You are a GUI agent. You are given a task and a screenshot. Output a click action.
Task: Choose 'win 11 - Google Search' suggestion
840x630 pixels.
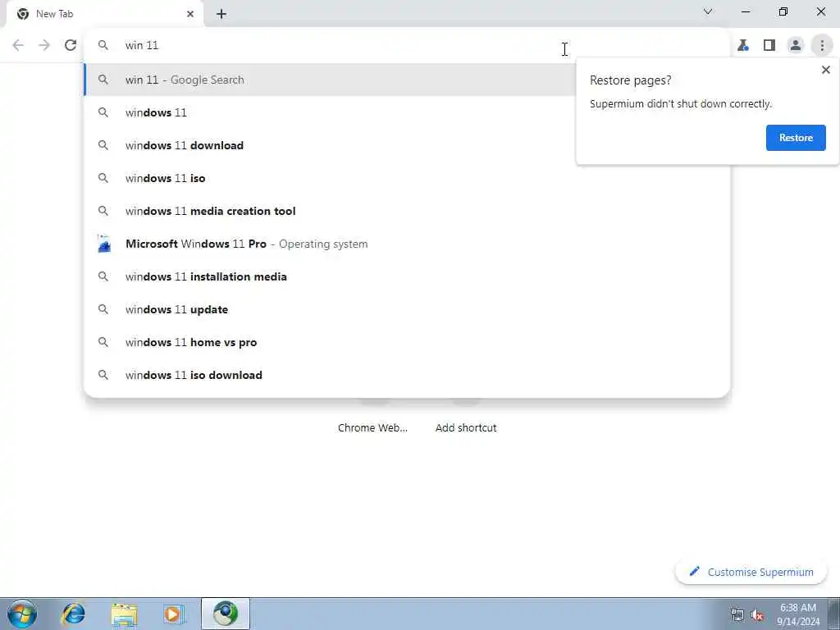coord(330,80)
